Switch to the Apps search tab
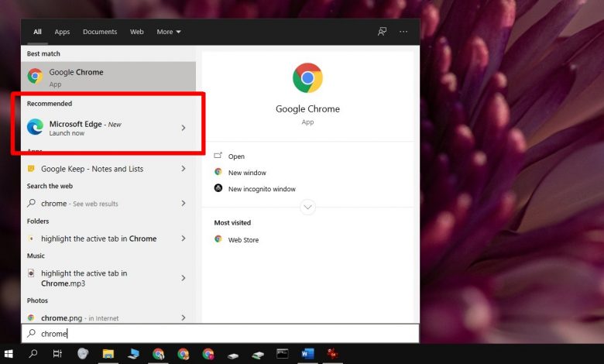The width and height of the screenshot is (604, 364). [x=62, y=32]
